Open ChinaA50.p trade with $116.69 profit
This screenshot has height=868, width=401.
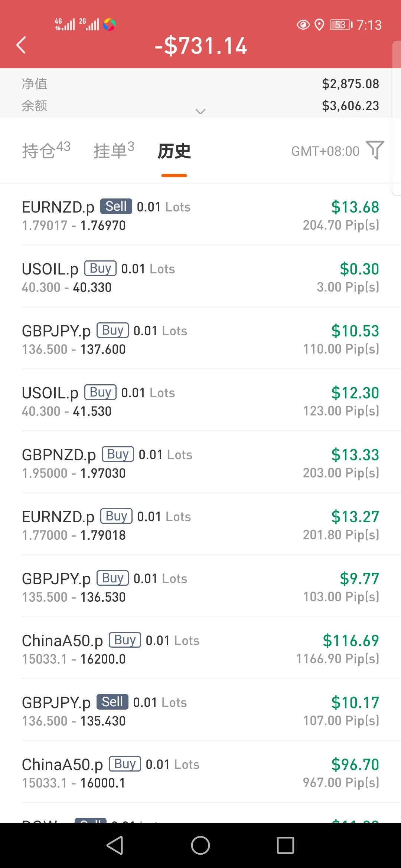tap(200, 649)
